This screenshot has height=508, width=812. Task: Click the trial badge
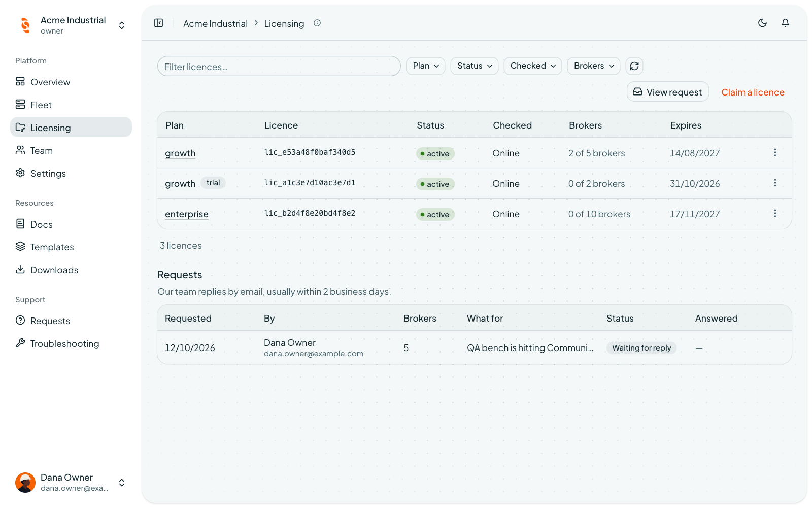(x=213, y=183)
